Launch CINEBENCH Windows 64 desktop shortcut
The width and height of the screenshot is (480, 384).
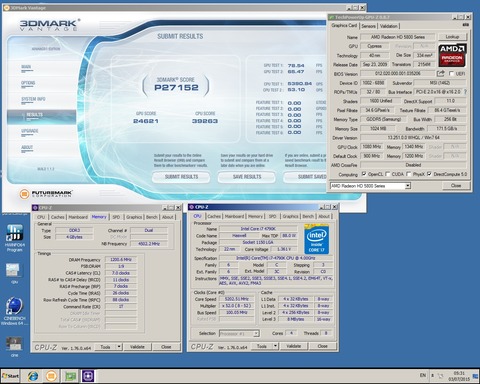[14, 311]
